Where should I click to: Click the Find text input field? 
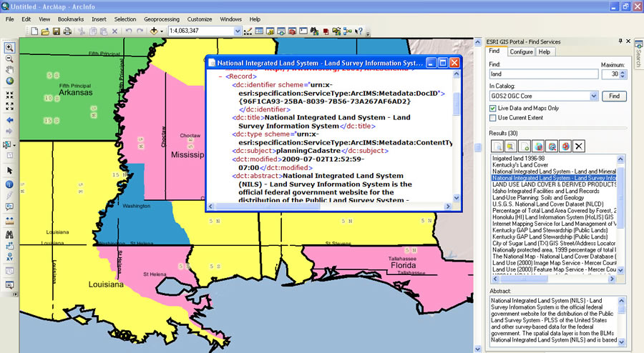tap(544, 74)
